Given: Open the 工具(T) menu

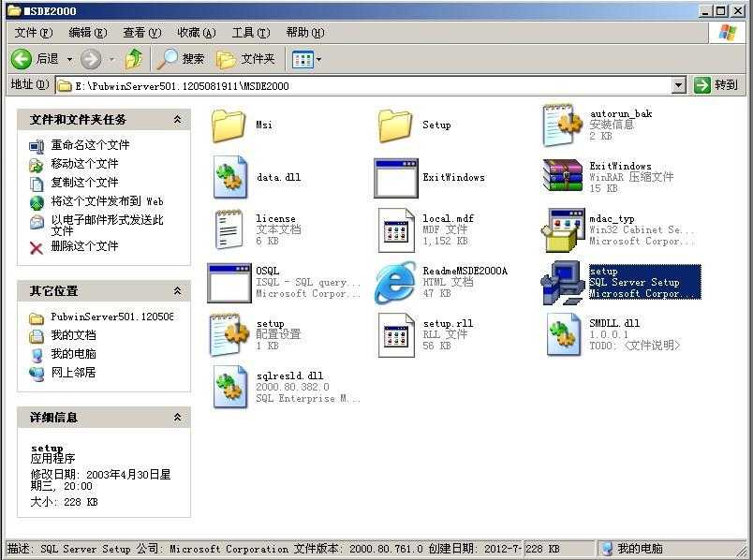Looking at the screenshot, I should coord(251,33).
